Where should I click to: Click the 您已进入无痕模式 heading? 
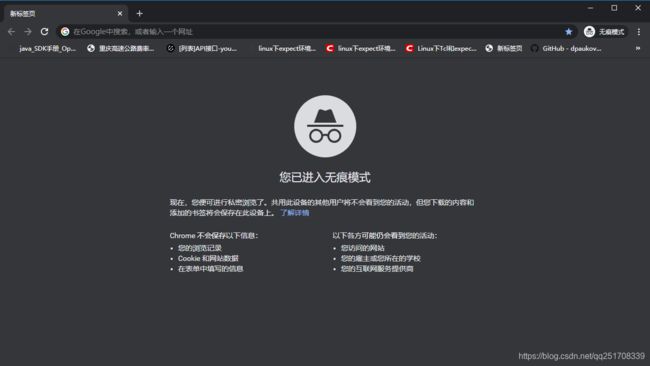pos(325,177)
